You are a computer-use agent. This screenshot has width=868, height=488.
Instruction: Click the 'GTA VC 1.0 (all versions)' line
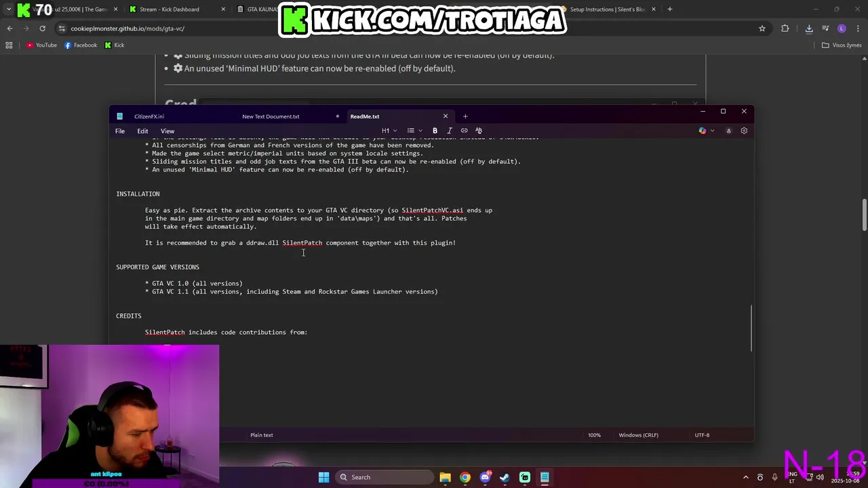193,283
